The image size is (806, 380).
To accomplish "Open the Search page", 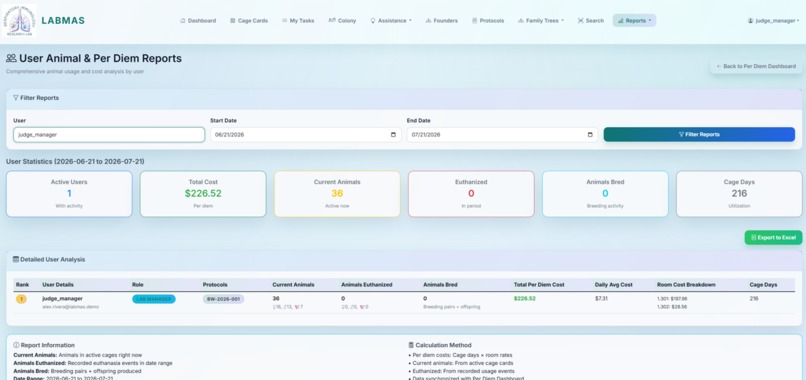I will [x=591, y=21].
